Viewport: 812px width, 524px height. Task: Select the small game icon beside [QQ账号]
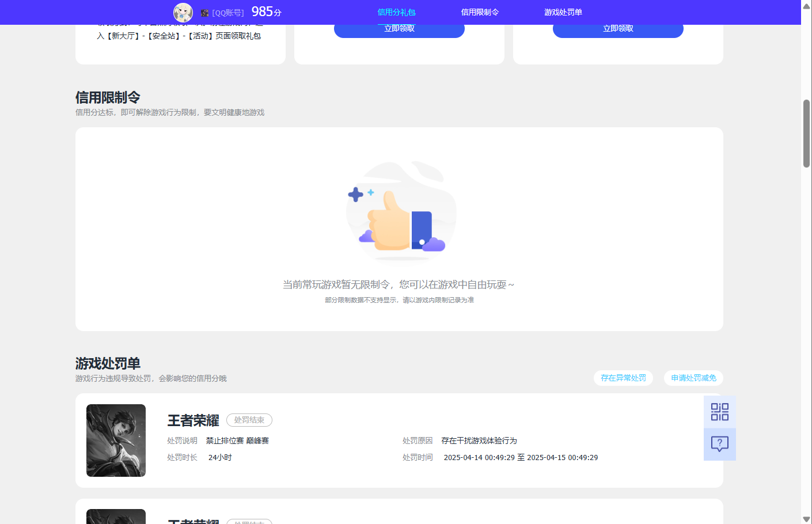pos(203,12)
